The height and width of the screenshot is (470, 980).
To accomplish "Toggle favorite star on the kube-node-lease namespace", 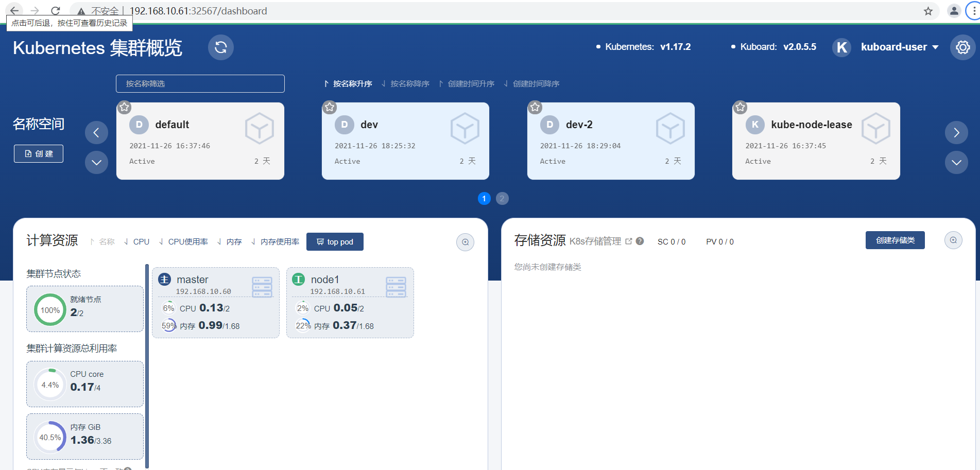I will pos(740,107).
